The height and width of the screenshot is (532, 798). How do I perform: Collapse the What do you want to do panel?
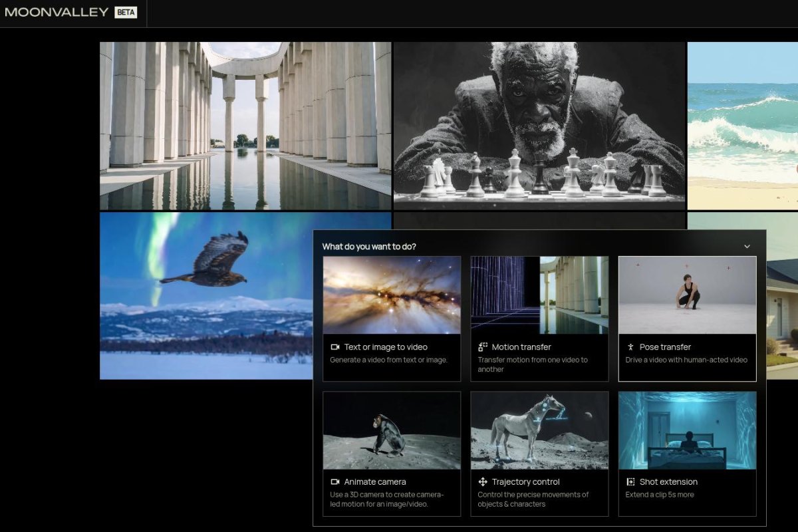(747, 247)
